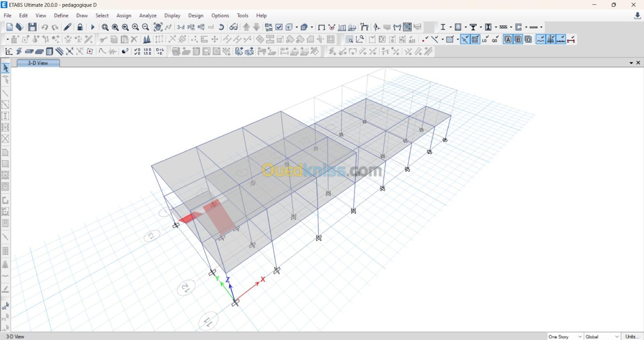
Task: Open One Story dropdown in status bar
Action: tap(565, 336)
